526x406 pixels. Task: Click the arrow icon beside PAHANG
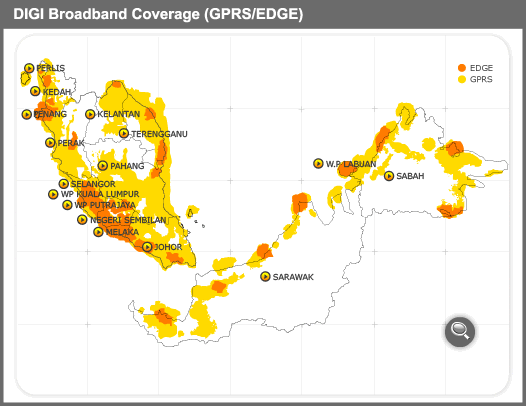103,166
